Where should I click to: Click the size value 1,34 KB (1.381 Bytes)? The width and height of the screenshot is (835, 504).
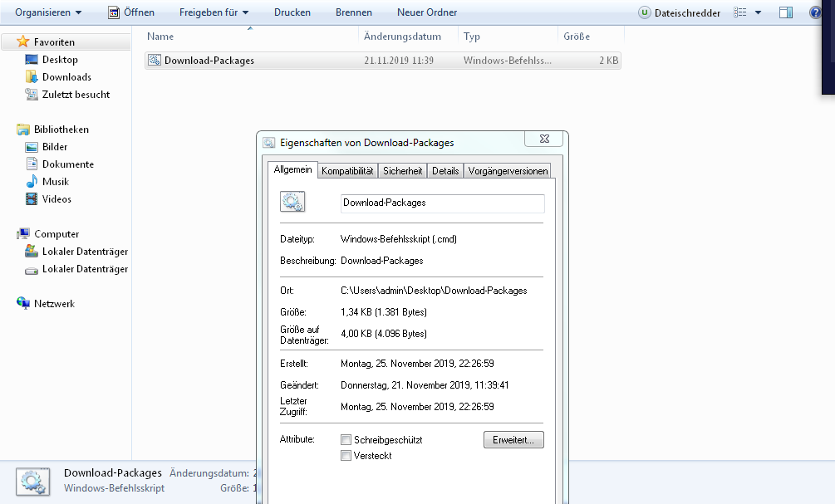pos(383,312)
